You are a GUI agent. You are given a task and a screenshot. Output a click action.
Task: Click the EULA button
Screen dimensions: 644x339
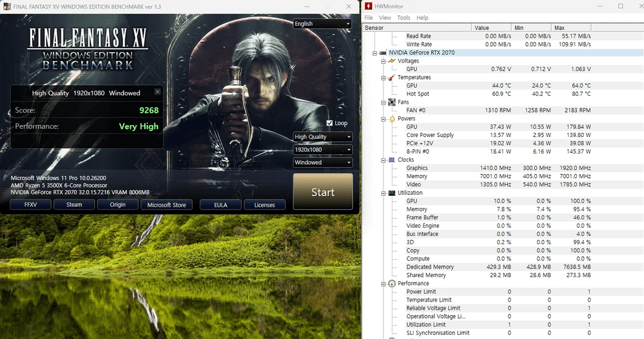click(x=221, y=204)
